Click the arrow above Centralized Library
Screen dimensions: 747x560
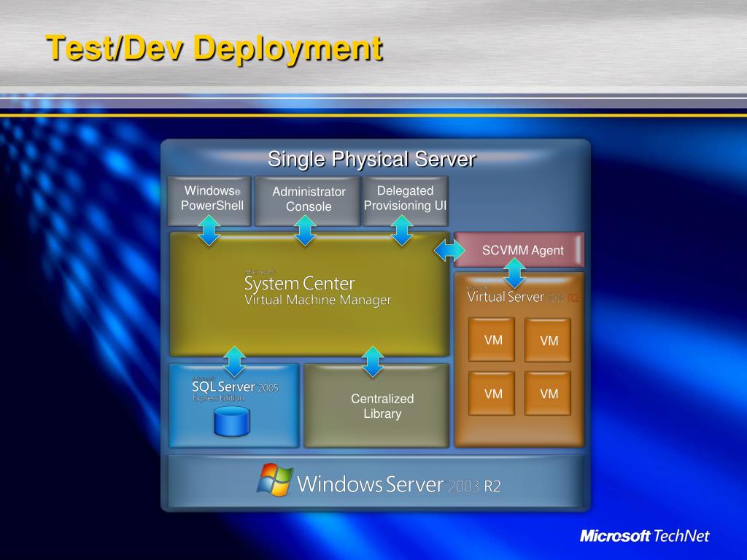click(373, 362)
